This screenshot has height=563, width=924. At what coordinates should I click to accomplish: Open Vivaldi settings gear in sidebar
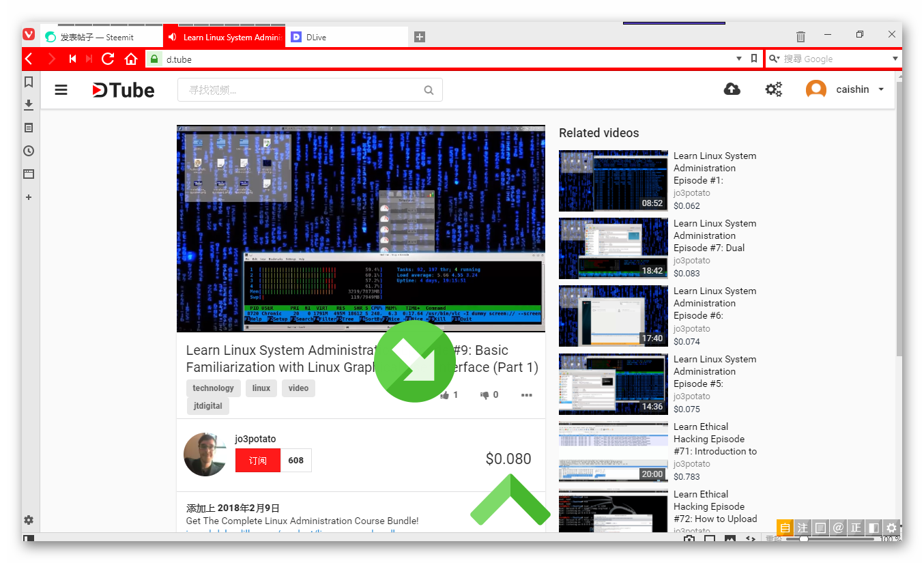[x=29, y=520]
